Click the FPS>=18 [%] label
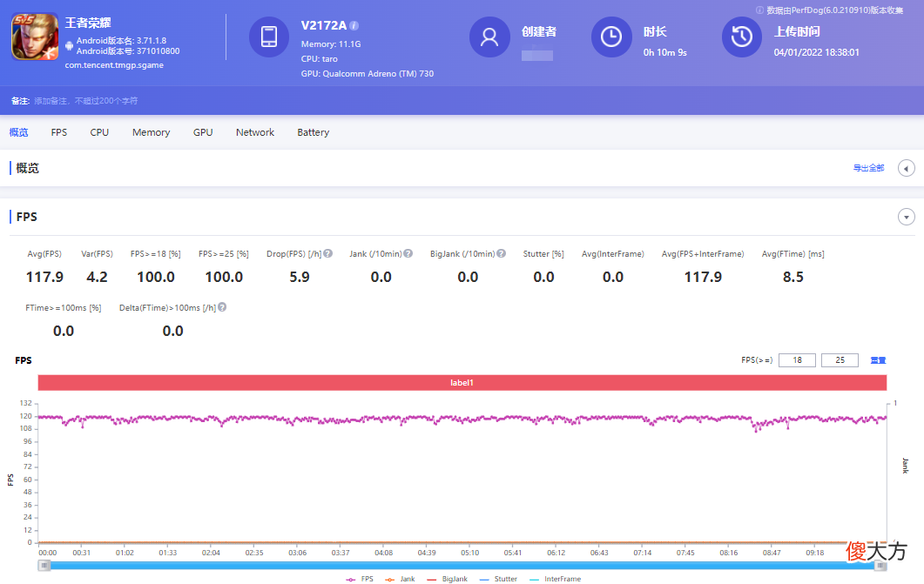 (156, 254)
